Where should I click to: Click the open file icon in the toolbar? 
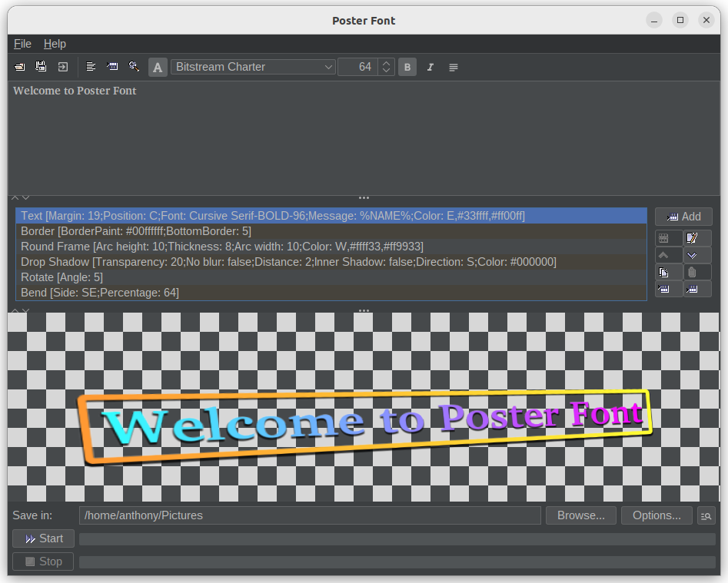pos(20,67)
